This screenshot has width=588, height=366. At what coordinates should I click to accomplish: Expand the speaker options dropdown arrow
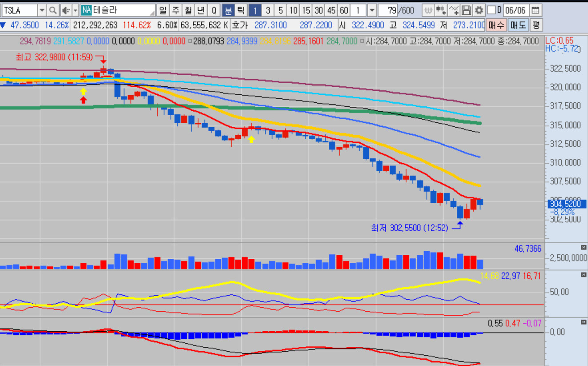pos(75,10)
